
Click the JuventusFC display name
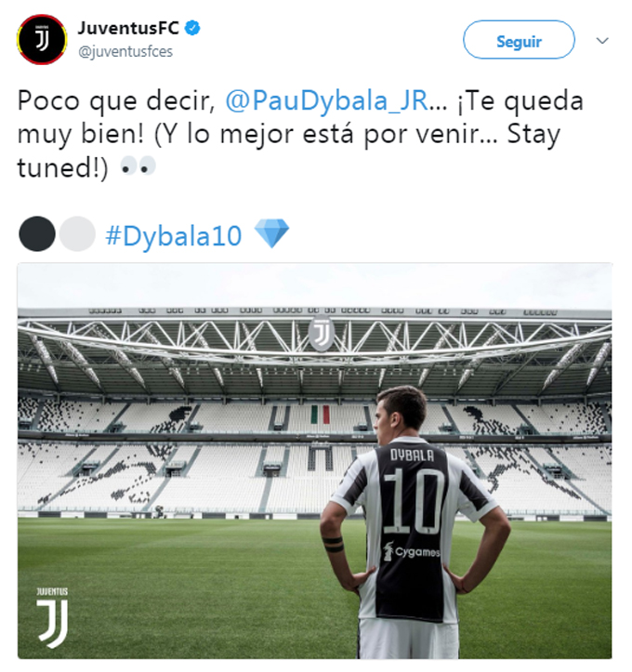click(128, 28)
